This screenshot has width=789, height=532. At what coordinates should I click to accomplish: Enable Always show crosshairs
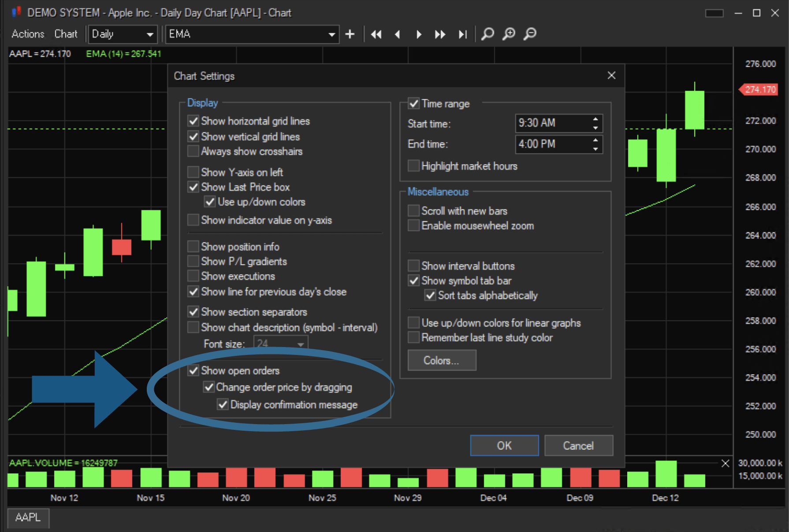point(193,151)
